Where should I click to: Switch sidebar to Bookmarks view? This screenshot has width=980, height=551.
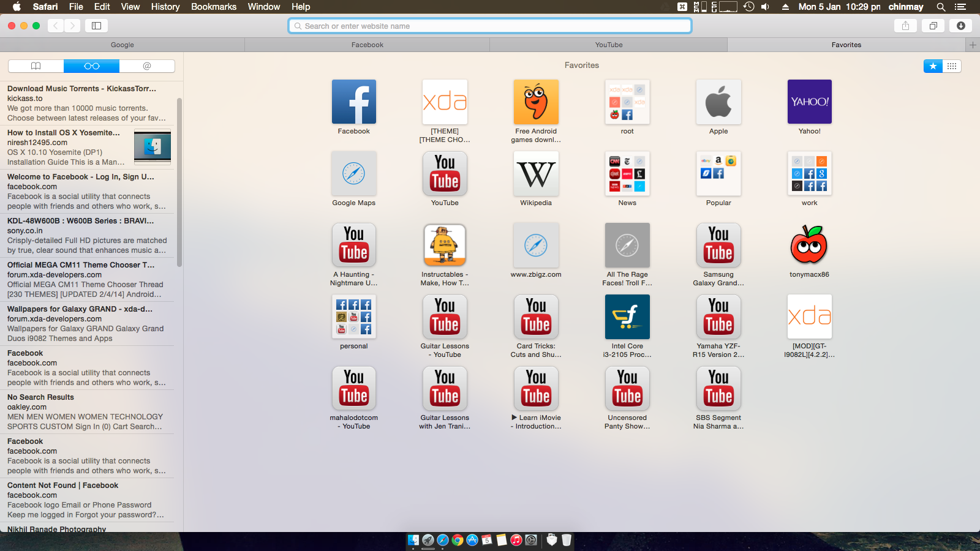coord(36,66)
